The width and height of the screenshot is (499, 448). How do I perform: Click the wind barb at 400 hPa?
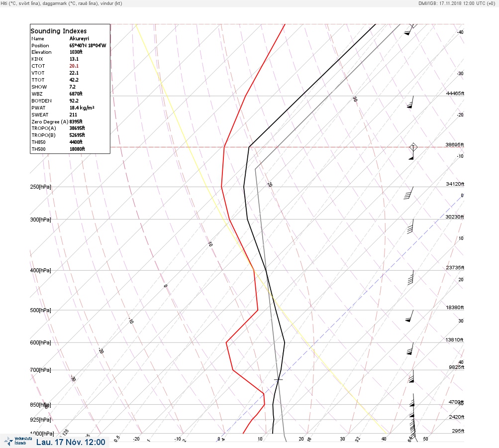pos(410,277)
